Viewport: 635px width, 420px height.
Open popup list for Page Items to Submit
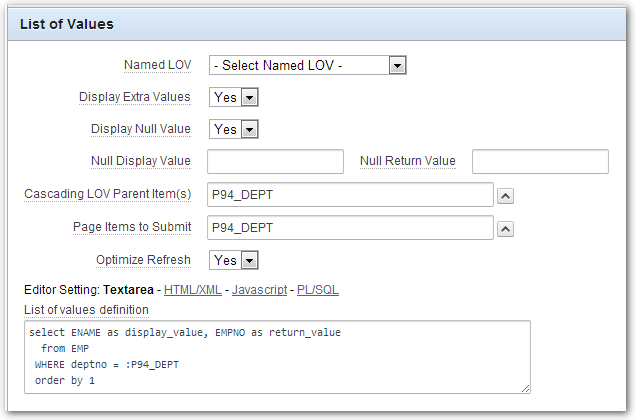pyautogui.click(x=506, y=229)
